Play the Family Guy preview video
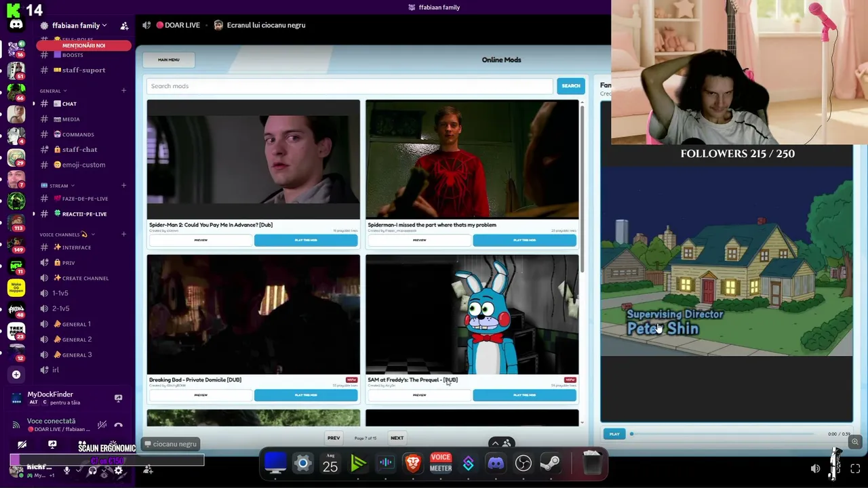This screenshot has height=488, width=868. pos(614,434)
